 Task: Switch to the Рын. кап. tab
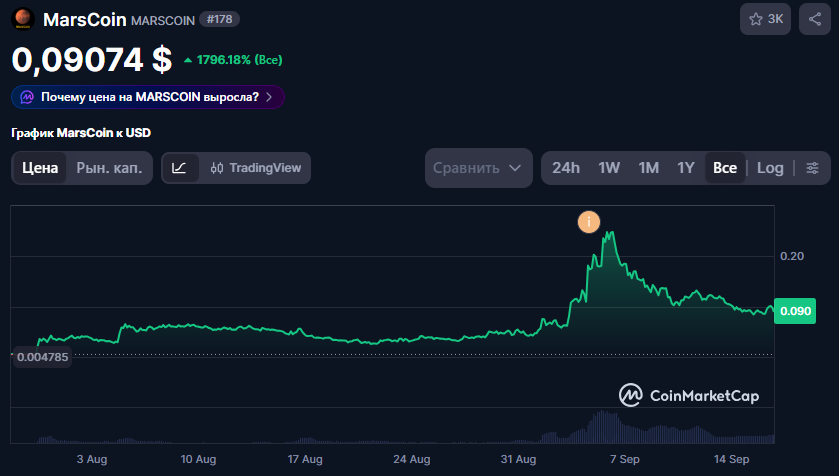click(x=109, y=168)
